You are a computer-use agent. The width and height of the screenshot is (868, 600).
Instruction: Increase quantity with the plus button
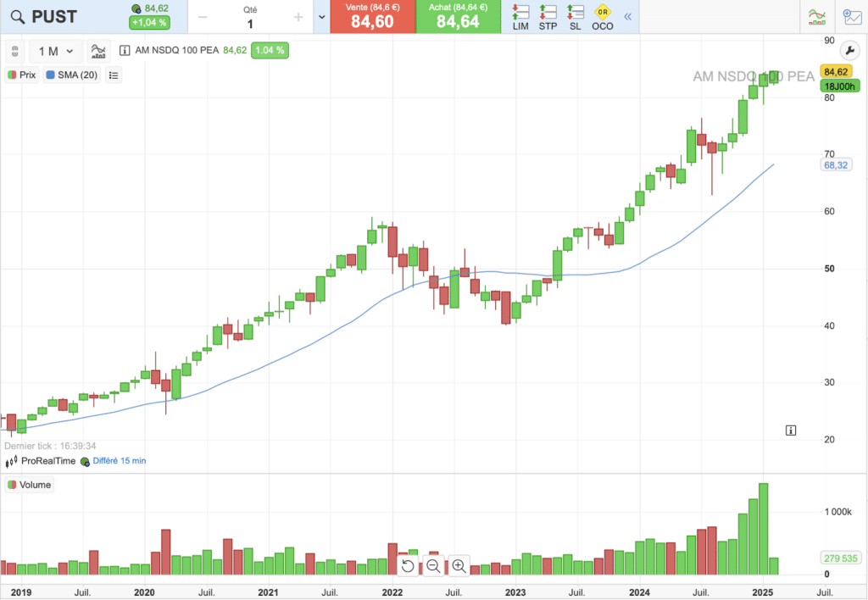point(298,17)
